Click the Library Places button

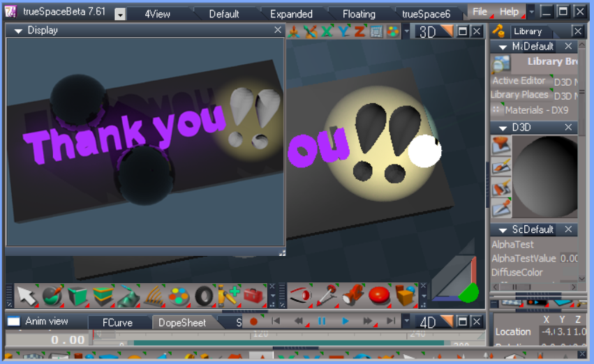coord(520,95)
